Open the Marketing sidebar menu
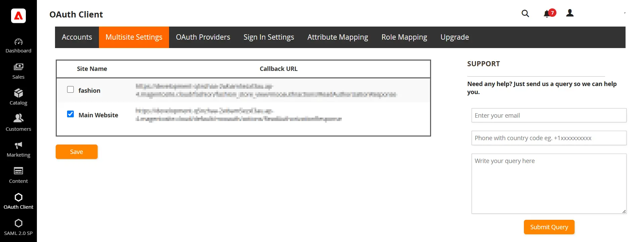This screenshot has width=644, height=242. 18,149
